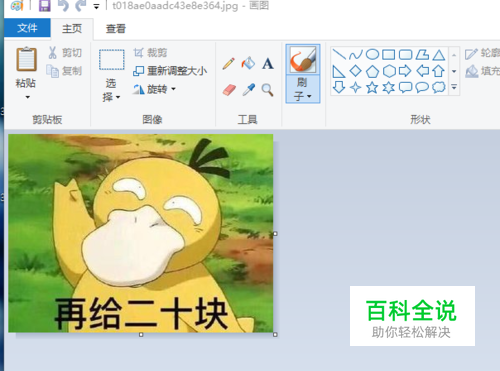The height and width of the screenshot is (371, 500).
Task: Open the 刷子 brushes dropdown
Action: point(303,89)
